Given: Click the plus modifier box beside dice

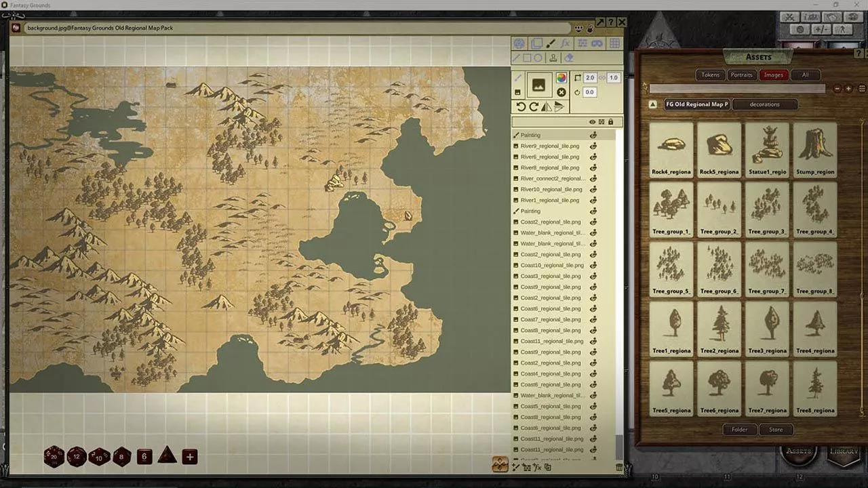Looking at the screenshot, I should click(190, 457).
